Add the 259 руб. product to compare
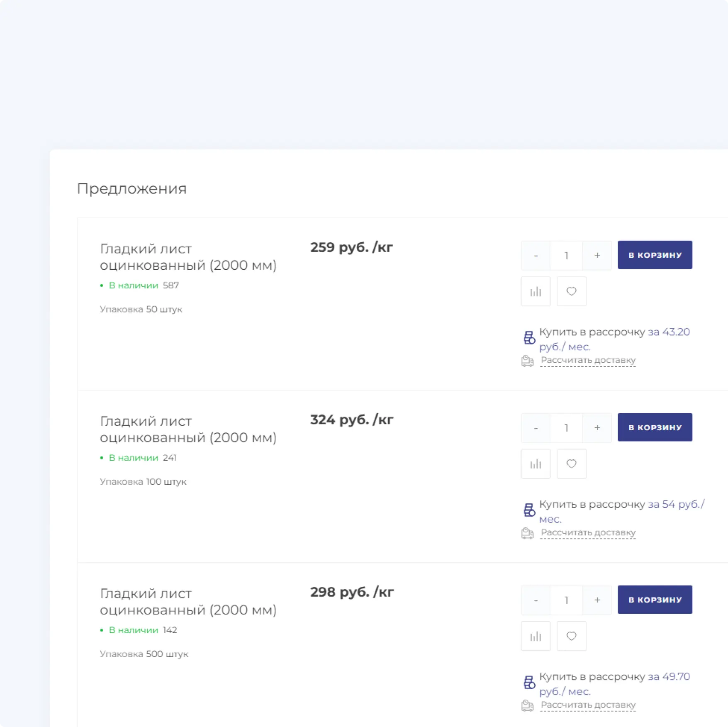Screen dimensions: 728x727 tap(536, 292)
